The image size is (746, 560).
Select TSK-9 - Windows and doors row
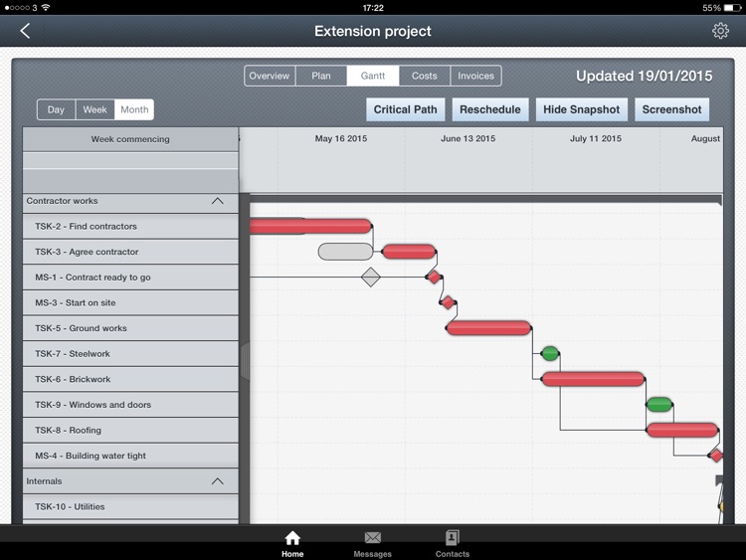point(130,405)
